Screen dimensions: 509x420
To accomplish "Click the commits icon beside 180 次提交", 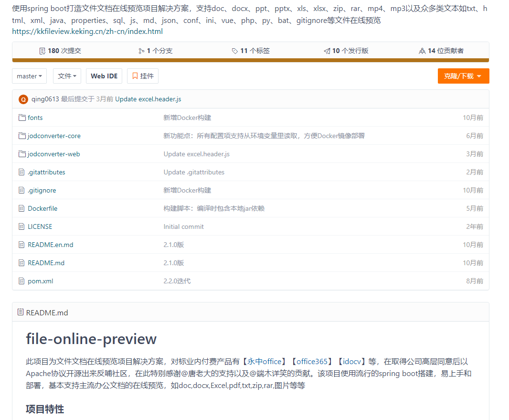I will 42,50.
